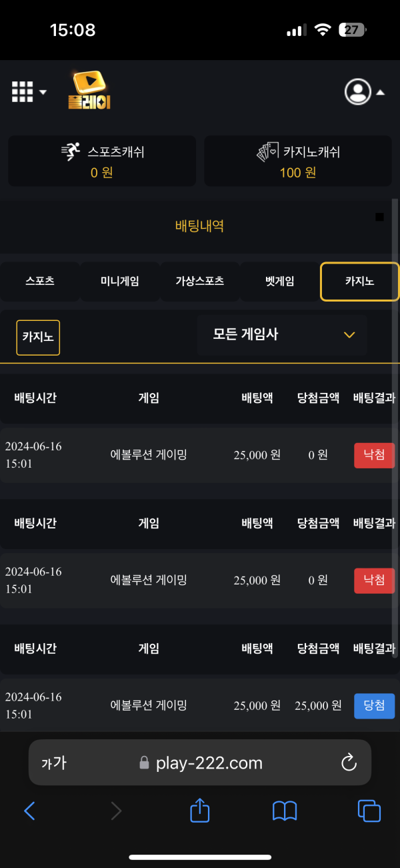Tap the casino cash cards icon
This screenshot has width=400, height=868.
click(268, 152)
